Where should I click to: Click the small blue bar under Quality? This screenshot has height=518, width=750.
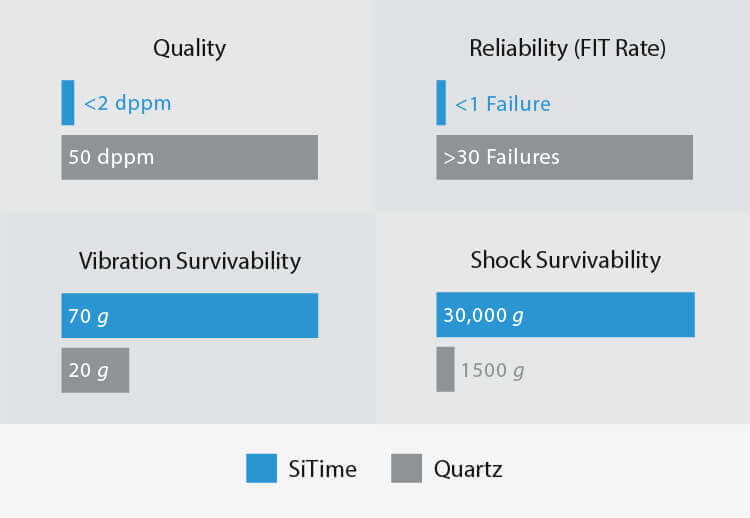tap(67, 103)
